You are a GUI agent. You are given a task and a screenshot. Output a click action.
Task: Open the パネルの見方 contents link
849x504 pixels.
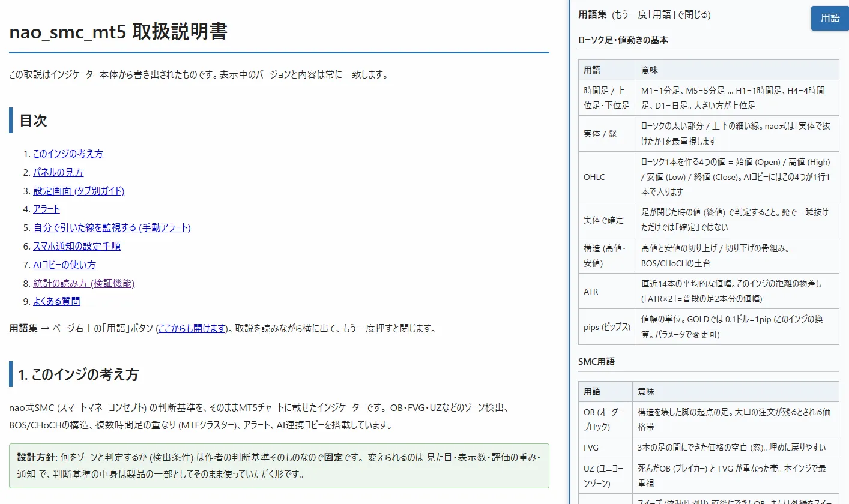click(x=58, y=172)
